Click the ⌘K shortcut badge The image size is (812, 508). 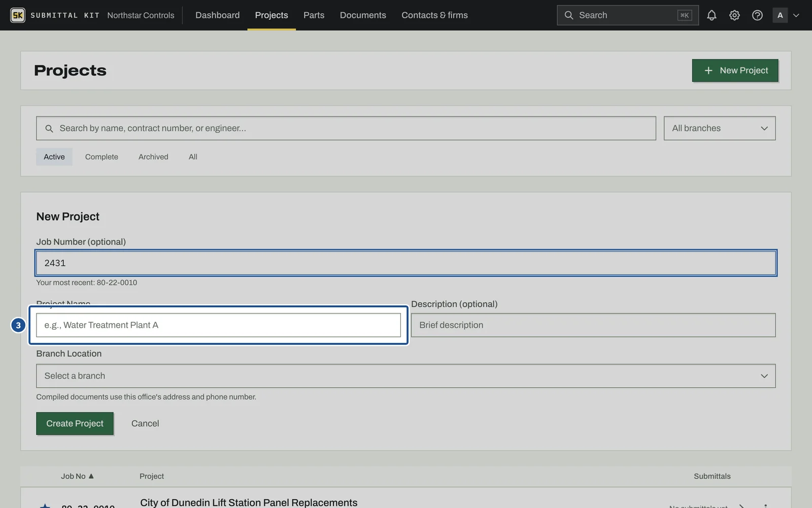point(685,15)
